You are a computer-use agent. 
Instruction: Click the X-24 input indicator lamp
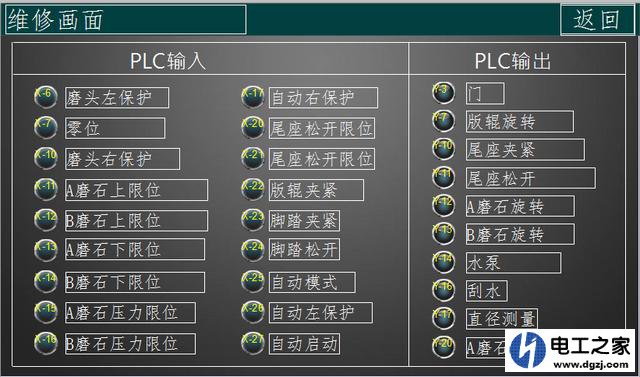253,250
